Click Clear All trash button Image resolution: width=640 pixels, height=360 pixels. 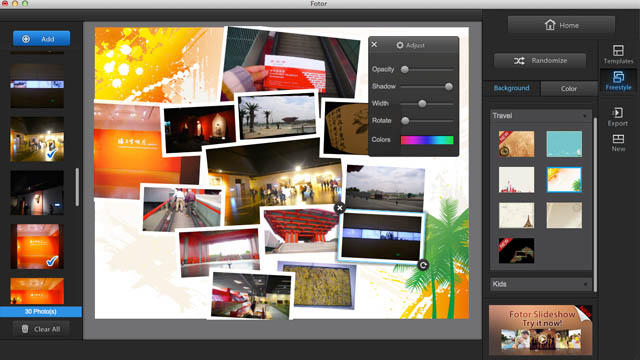[x=41, y=329]
